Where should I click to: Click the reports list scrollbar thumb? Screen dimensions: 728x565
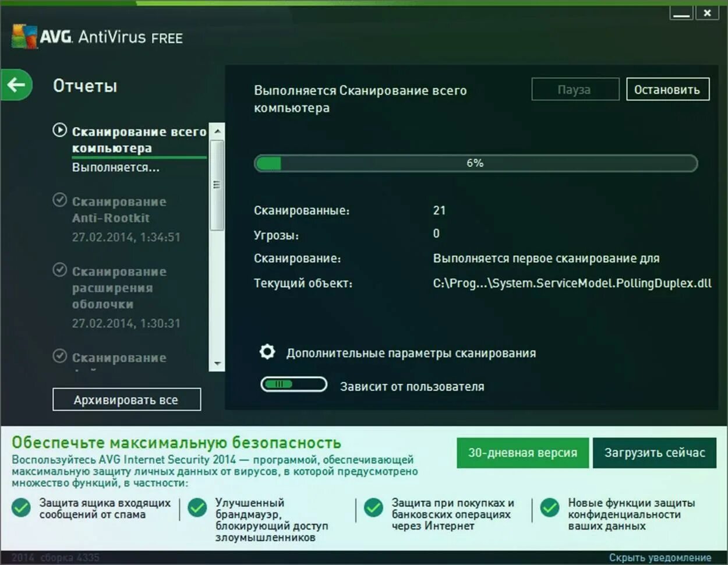tap(217, 185)
